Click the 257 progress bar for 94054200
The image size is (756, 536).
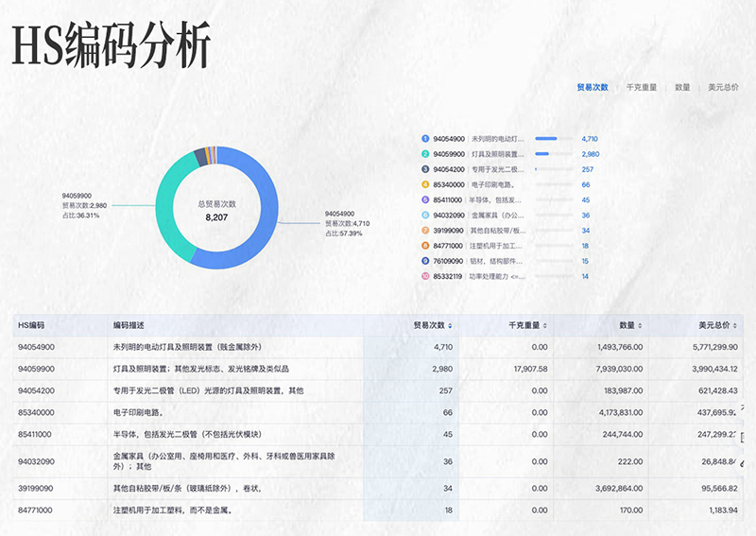click(555, 169)
